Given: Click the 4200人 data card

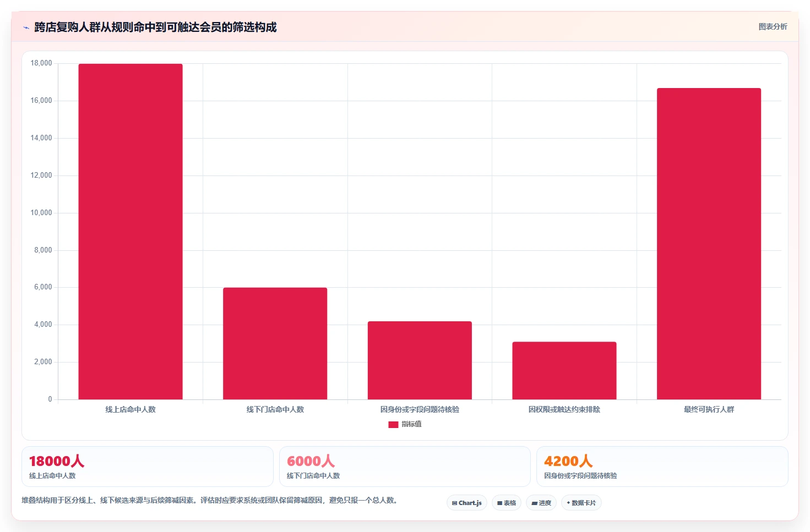Looking at the screenshot, I should [x=662, y=467].
